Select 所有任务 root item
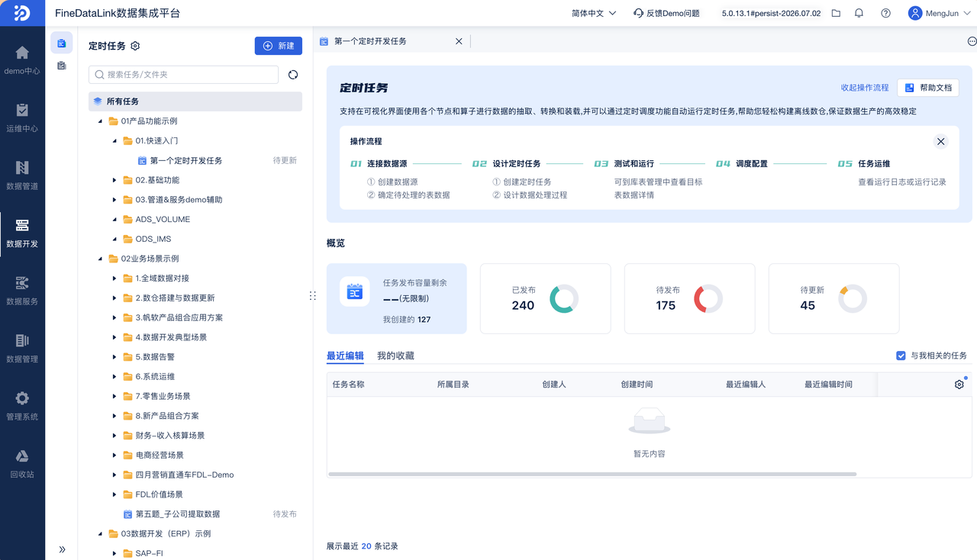This screenshot has height=560, width=977. pos(195,101)
